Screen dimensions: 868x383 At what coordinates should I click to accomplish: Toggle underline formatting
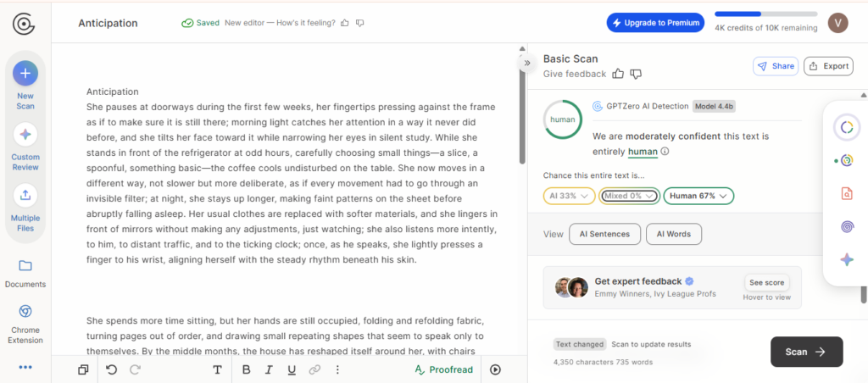pyautogui.click(x=292, y=369)
